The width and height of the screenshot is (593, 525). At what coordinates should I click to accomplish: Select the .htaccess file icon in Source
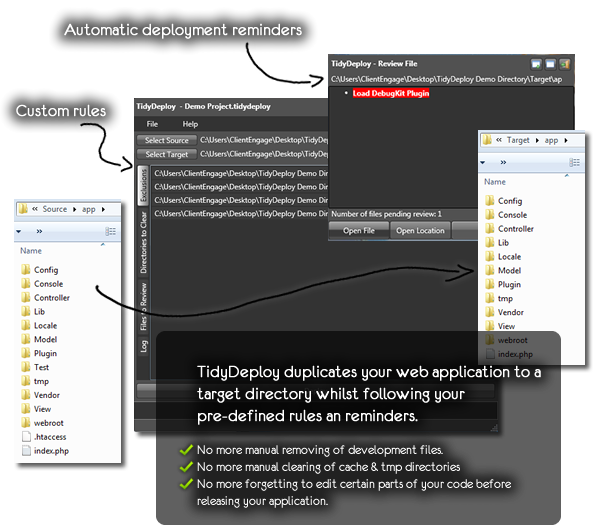(26, 437)
